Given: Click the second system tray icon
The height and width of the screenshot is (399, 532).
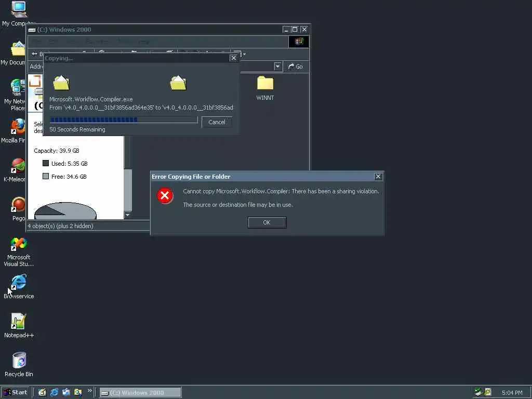Looking at the screenshot, I should [x=488, y=392].
